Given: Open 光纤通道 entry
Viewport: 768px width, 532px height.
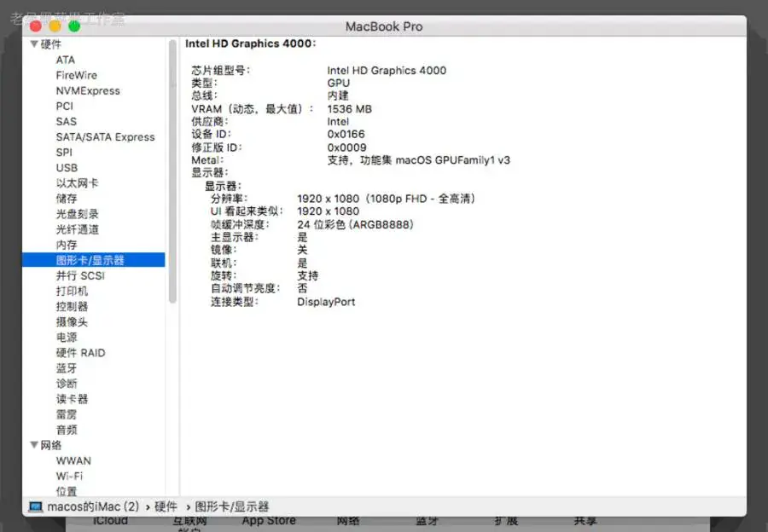Looking at the screenshot, I should click(x=77, y=229).
